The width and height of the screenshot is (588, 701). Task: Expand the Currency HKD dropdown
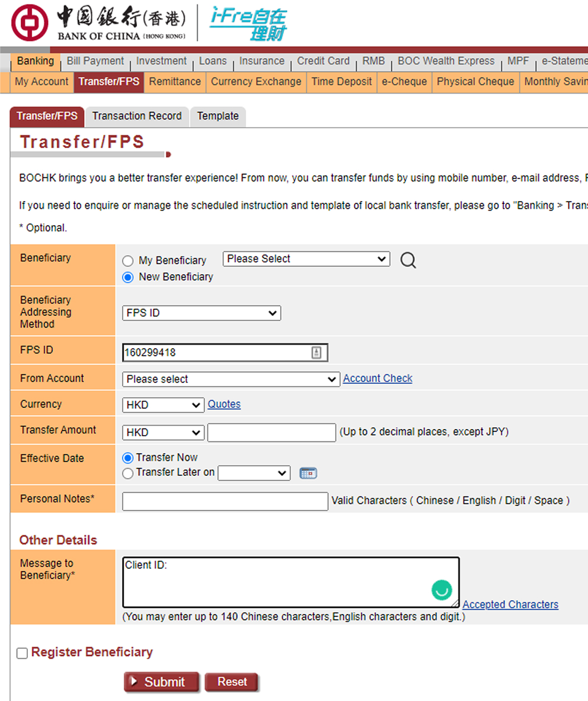tap(163, 405)
